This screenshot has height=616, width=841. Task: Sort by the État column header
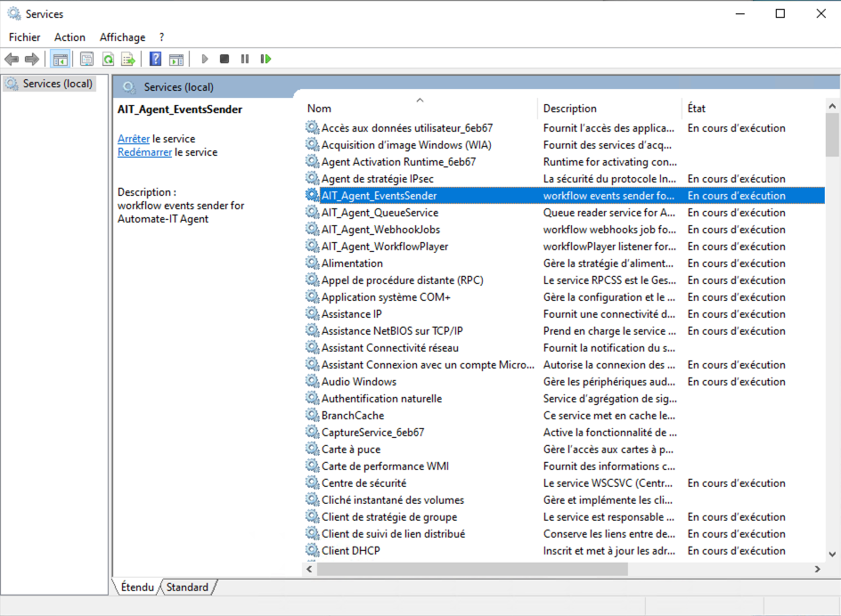point(753,108)
